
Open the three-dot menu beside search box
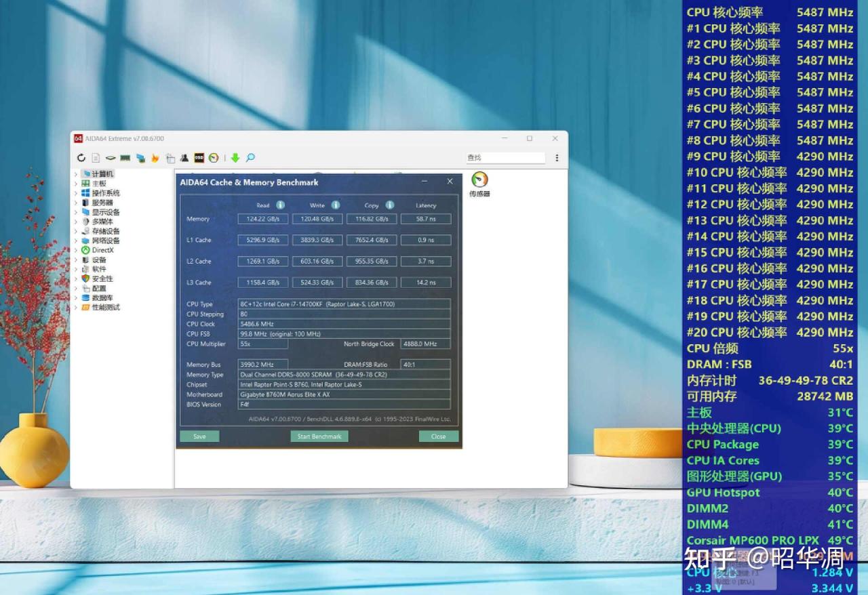pos(557,158)
